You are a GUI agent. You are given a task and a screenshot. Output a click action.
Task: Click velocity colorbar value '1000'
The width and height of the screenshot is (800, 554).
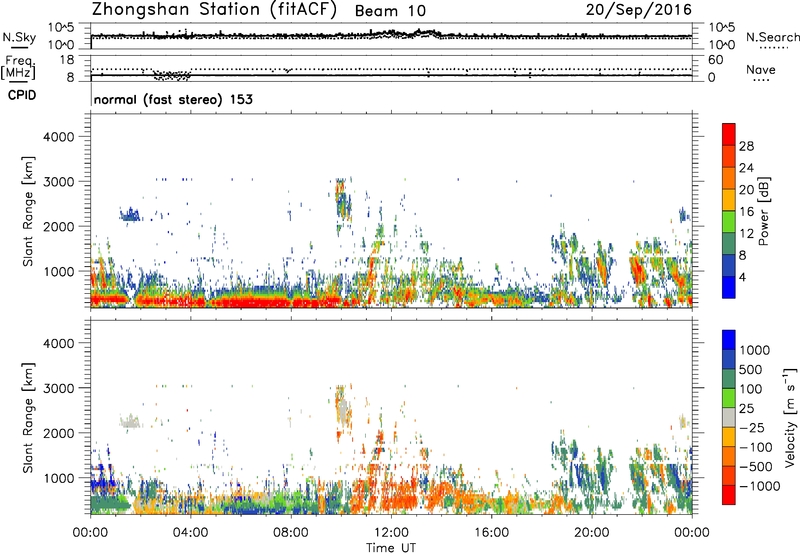(x=755, y=350)
